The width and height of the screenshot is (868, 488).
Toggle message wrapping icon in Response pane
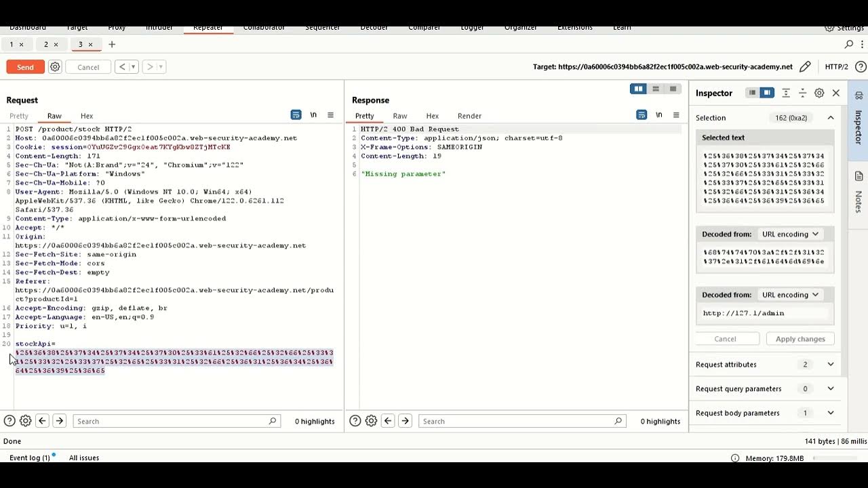point(642,115)
